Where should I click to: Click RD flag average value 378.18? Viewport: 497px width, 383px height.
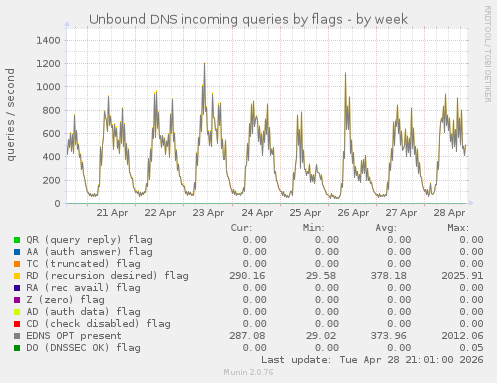coord(389,276)
